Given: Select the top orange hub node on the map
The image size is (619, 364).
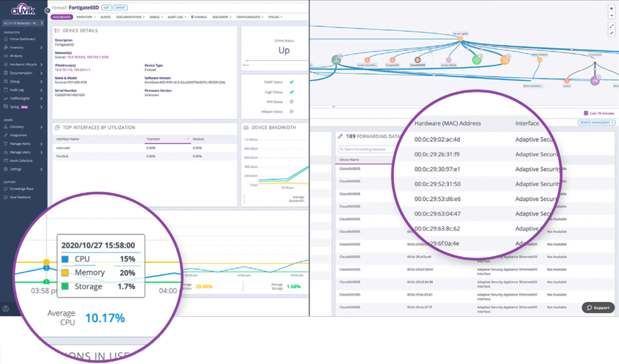Looking at the screenshot, I should tap(460, 39).
